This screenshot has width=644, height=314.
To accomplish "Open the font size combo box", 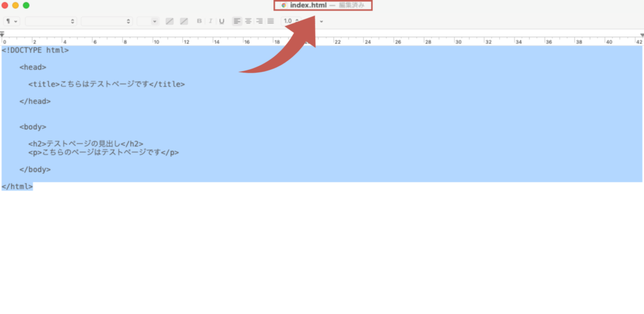I will [x=148, y=21].
